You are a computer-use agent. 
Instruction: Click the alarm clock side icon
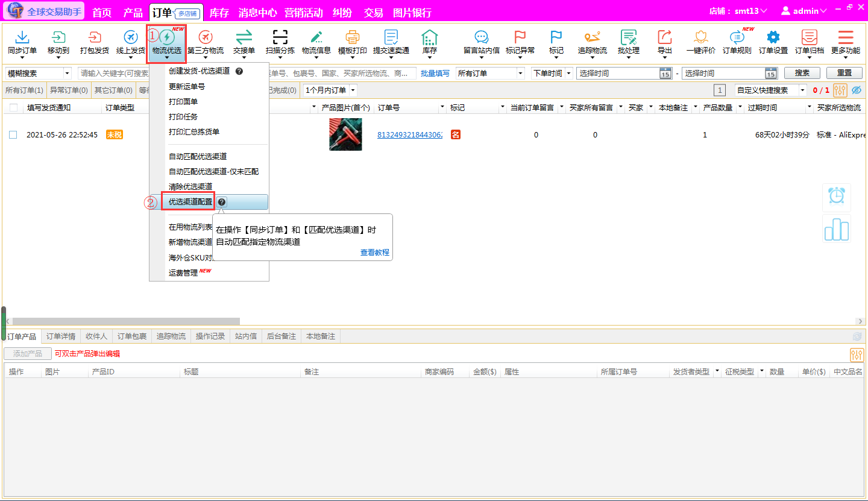point(837,197)
